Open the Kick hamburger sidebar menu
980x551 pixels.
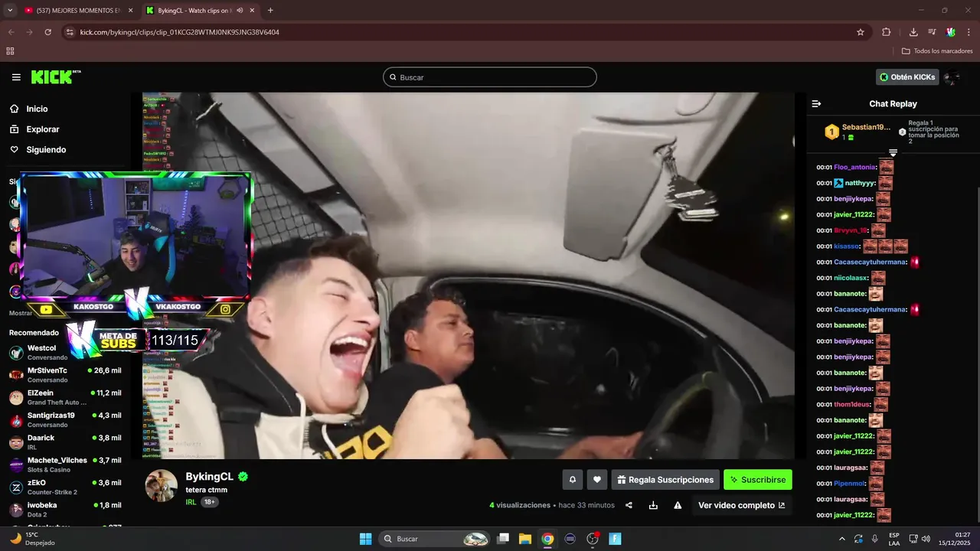[x=16, y=77]
